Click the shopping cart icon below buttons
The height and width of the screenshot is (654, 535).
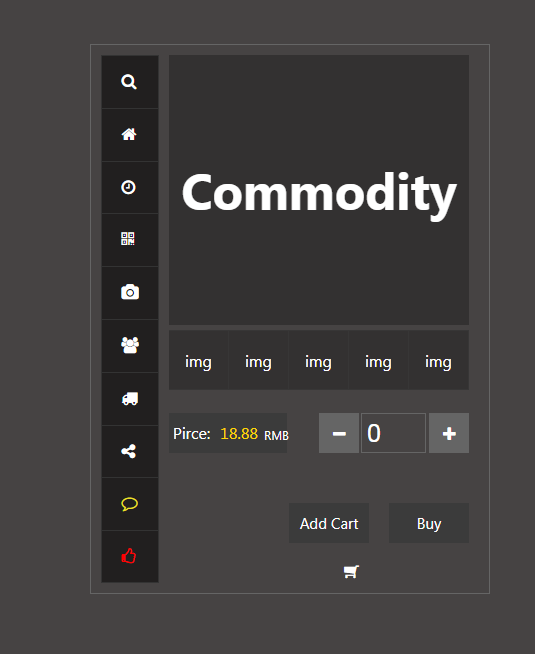(x=351, y=571)
